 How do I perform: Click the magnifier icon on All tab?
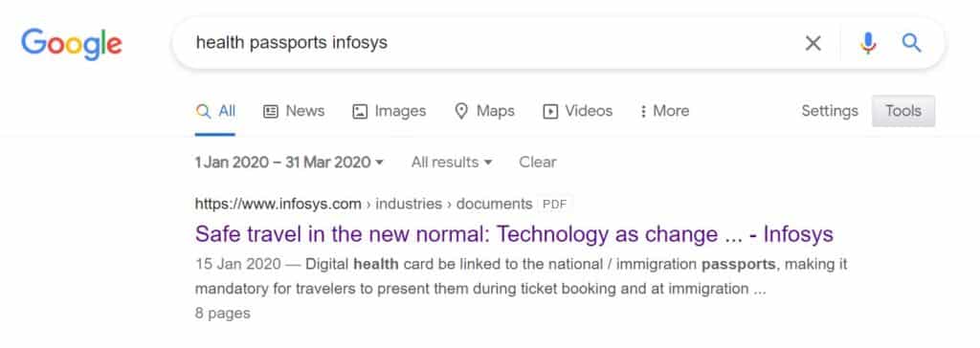click(x=203, y=111)
